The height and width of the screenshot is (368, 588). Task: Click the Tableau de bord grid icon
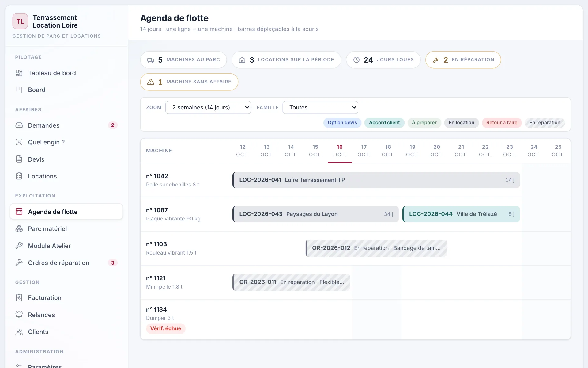(x=19, y=73)
